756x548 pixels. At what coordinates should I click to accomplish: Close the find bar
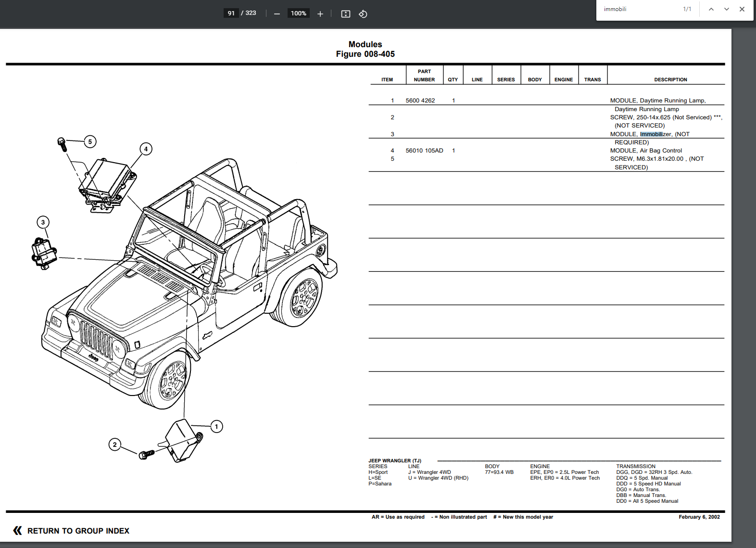[x=742, y=9]
